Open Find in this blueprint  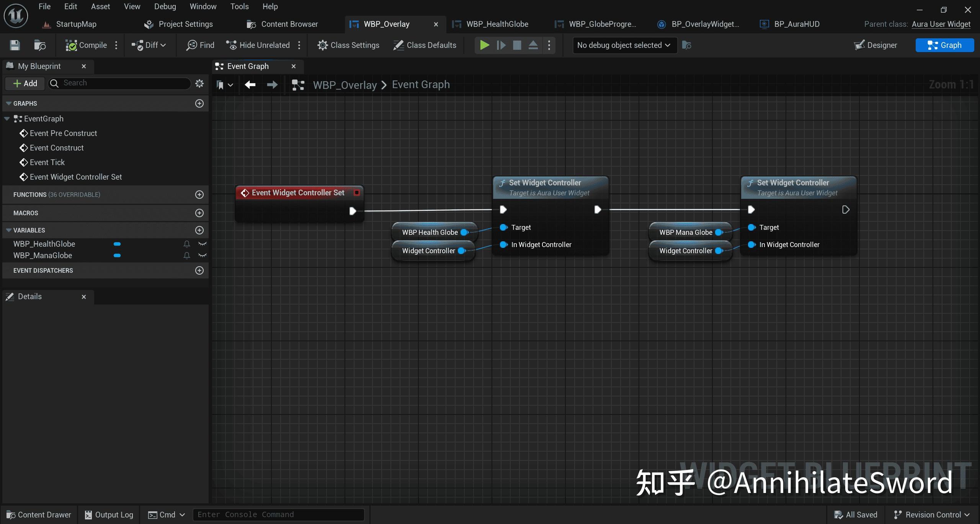200,45
